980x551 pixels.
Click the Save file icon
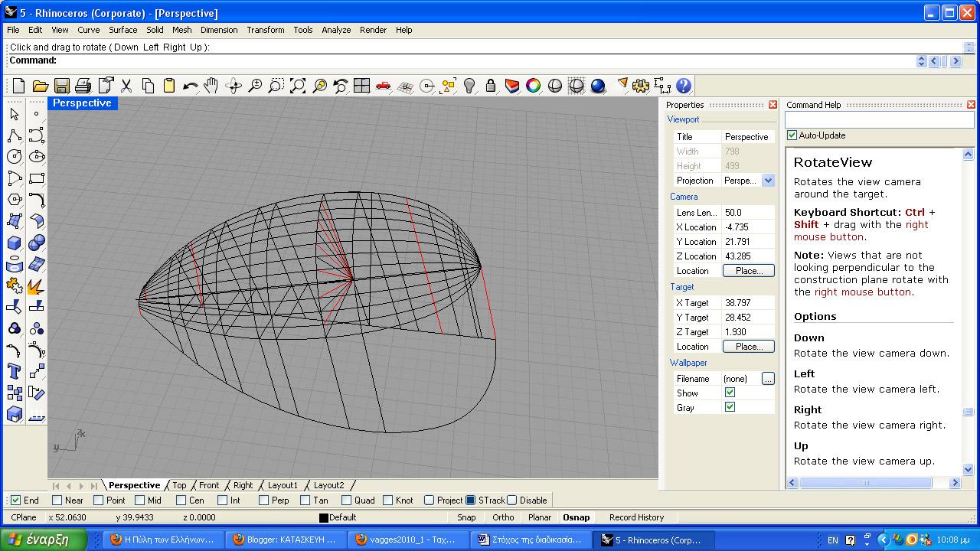coord(61,86)
